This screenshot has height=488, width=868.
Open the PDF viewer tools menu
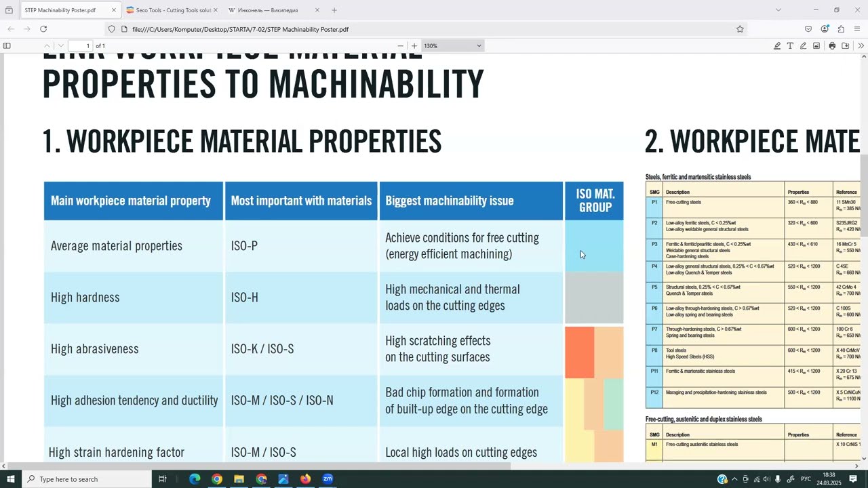[x=861, y=46]
